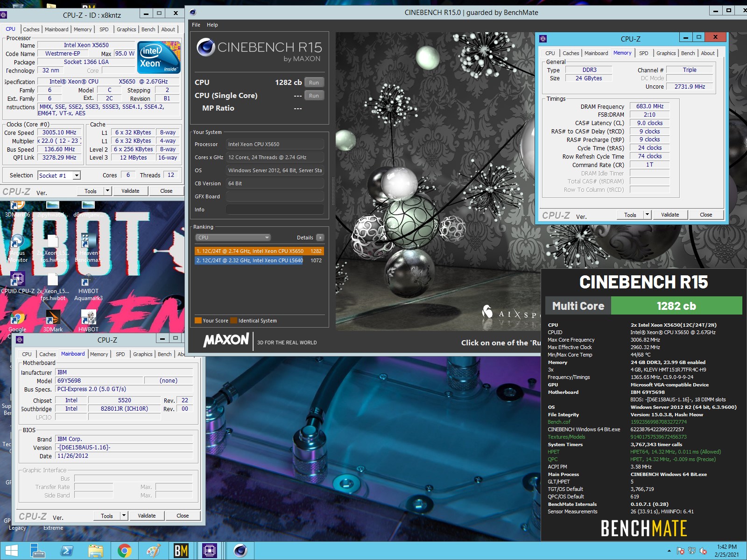Image resolution: width=747 pixels, height=560 pixels.
Task: Select ranking entry Xeon X5650 score 1282
Action: 259,251
